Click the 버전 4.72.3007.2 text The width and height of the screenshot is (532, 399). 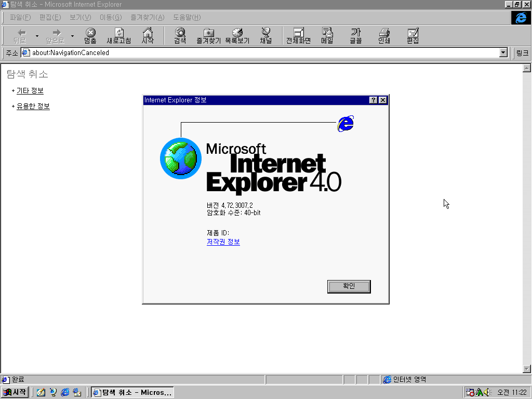pos(230,205)
